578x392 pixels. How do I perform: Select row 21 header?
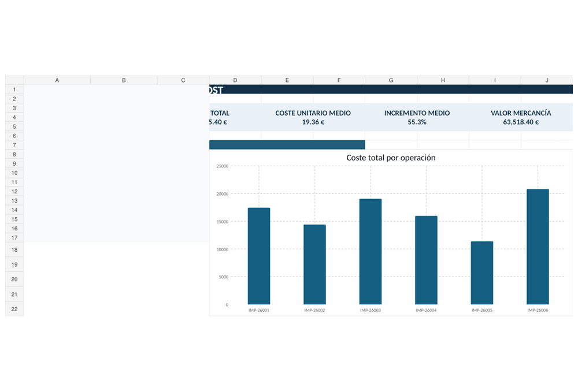pyautogui.click(x=14, y=294)
